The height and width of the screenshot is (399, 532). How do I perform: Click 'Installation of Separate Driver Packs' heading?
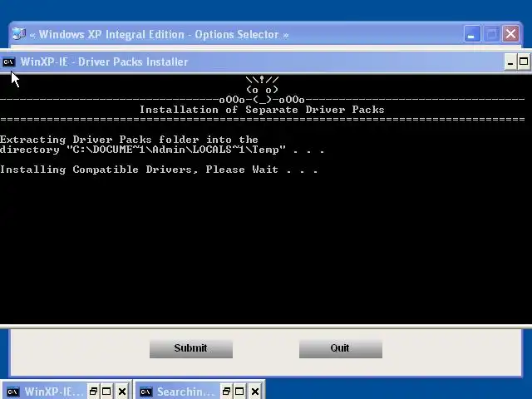(262, 110)
